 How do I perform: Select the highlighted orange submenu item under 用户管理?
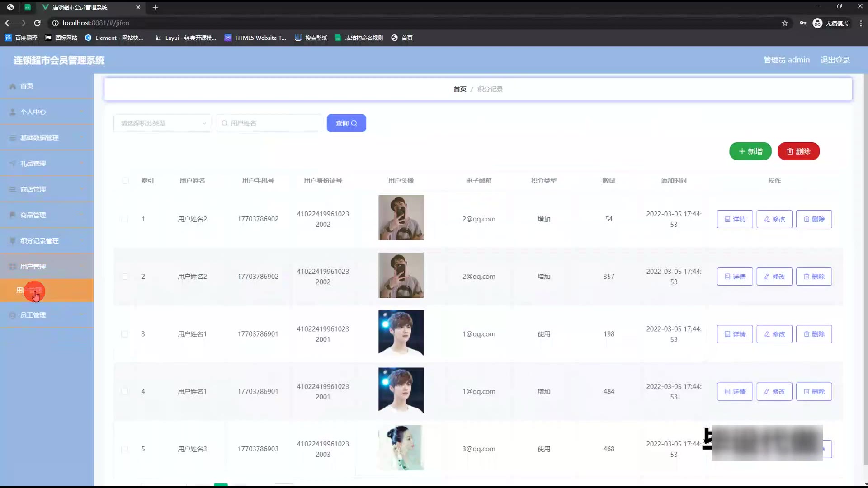coord(47,291)
